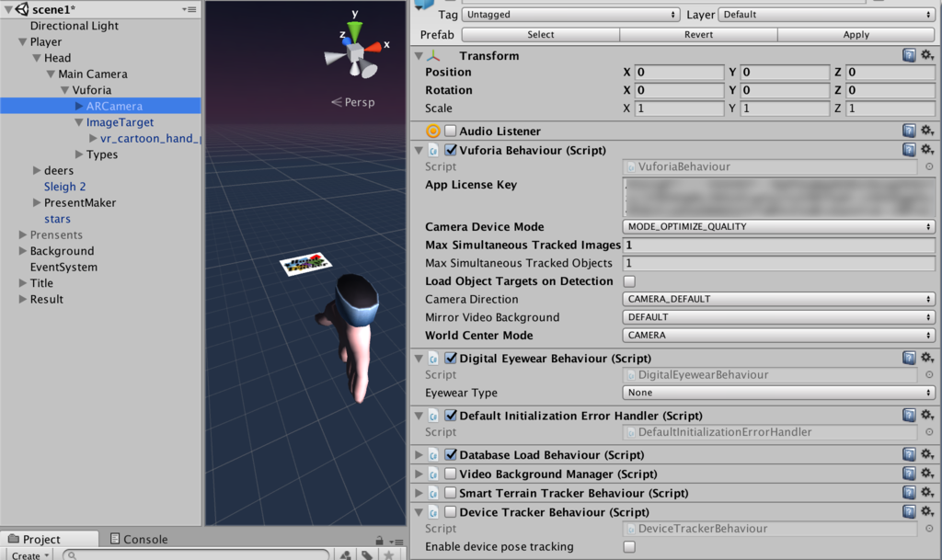This screenshot has height=560, width=942.
Task: Open help for Smart Terrain Tracker Behaviour
Action: pyautogui.click(x=909, y=494)
